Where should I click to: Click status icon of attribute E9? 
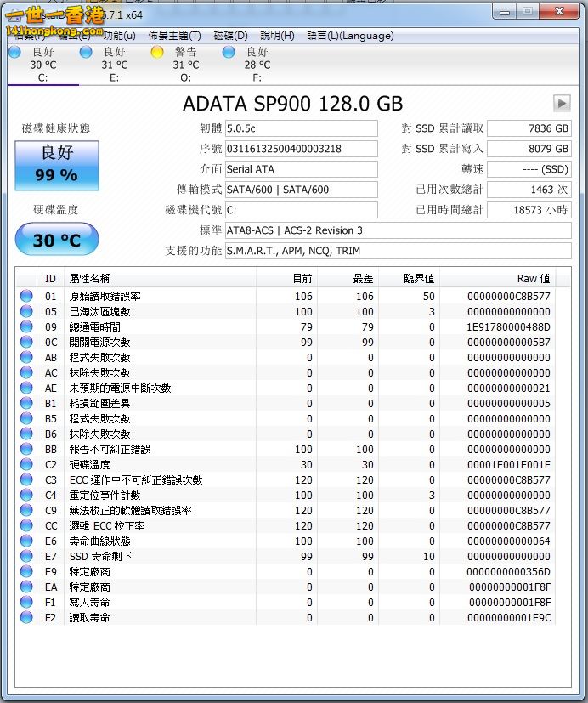coord(26,571)
